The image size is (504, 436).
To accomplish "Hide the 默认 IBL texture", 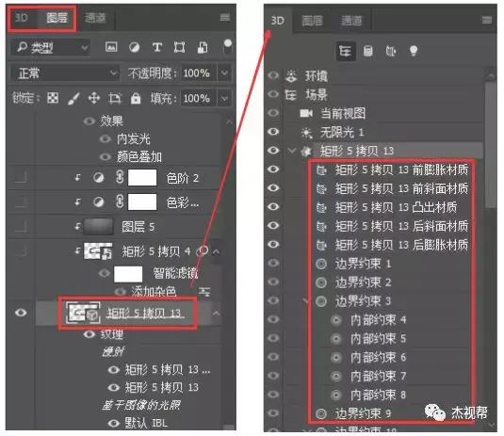I will click(113, 423).
